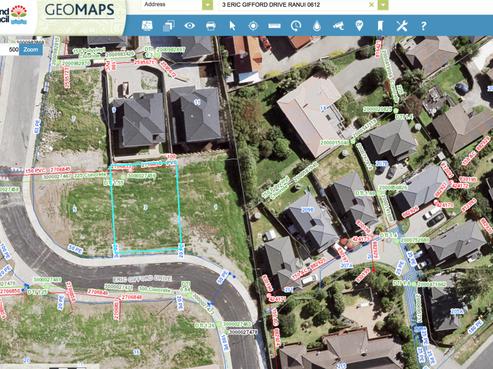Clear the address search with X

click(x=371, y=5)
